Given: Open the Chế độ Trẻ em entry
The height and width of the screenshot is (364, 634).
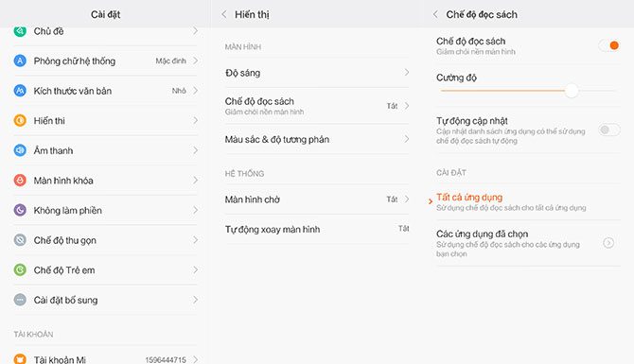Looking at the screenshot, I should click(x=106, y=269).
